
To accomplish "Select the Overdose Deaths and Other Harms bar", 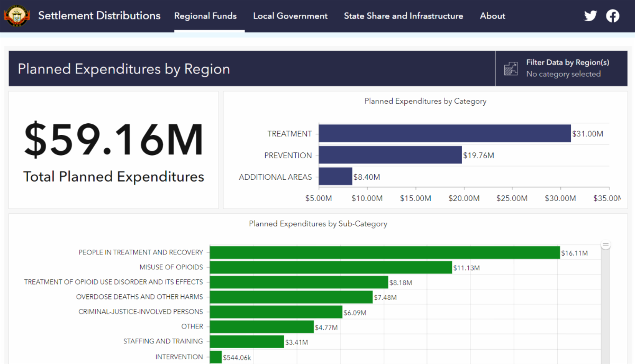I will pyautogui.click(x=291, y=297).
